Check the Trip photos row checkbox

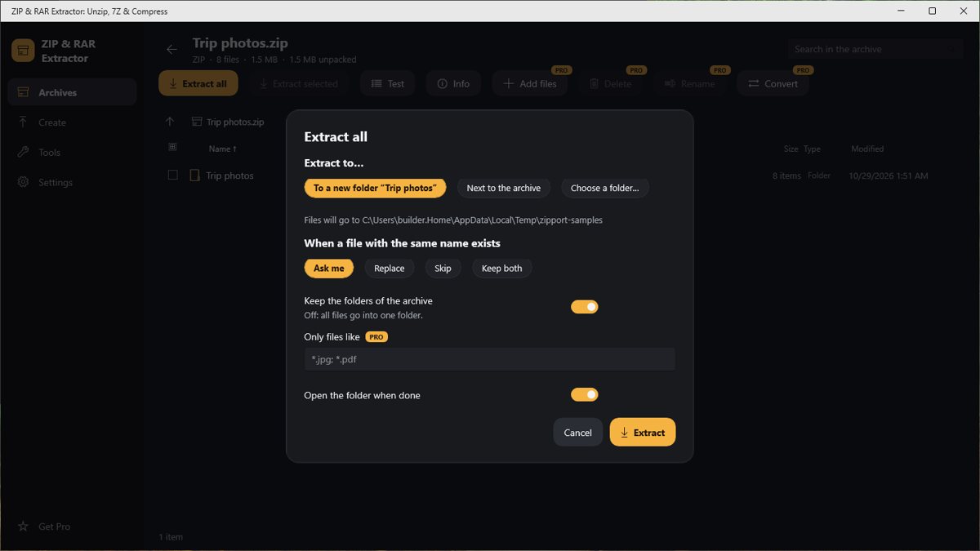pos(172,175)
